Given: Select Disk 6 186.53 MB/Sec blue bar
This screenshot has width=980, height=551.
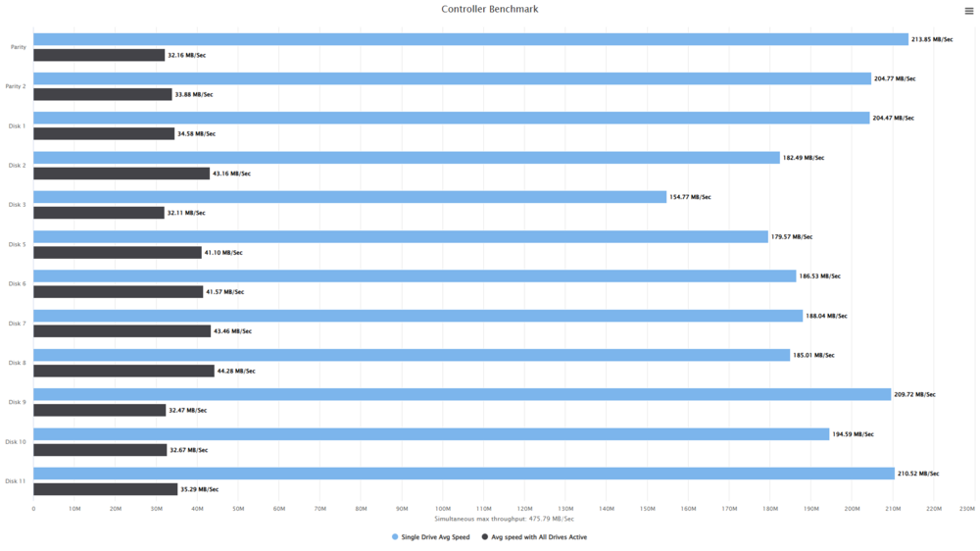Looking at the screenshot, I should click(415, 276).
